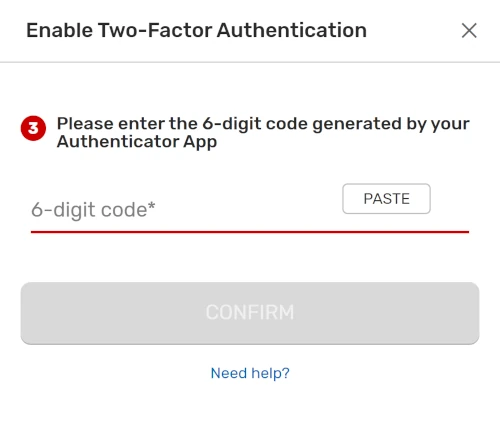Click the 6-digit code* placeholder label
500x423 pixels.
pos(93,210)
